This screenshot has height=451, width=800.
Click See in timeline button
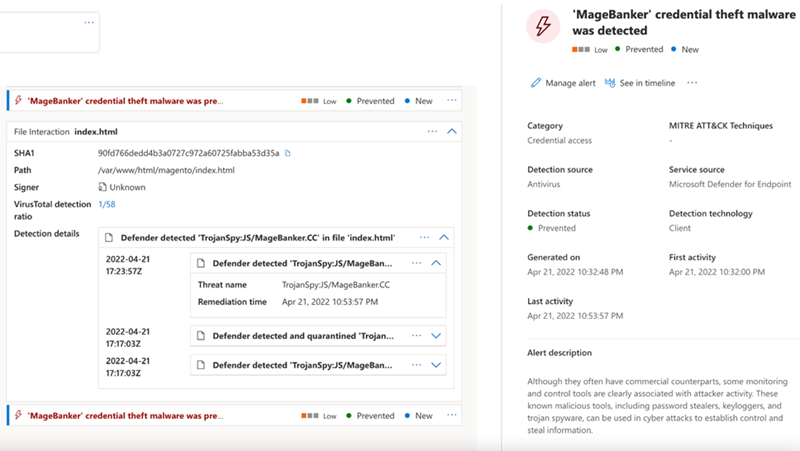tap(646, 83)
